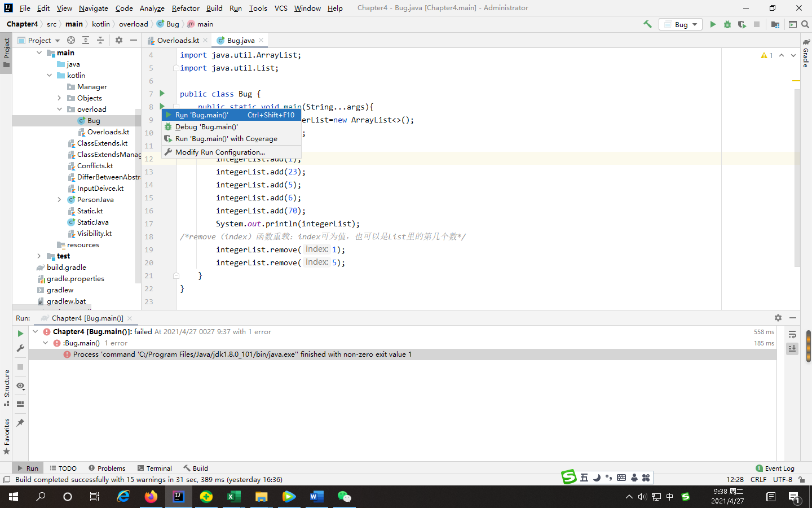Click Select Opened File target icon in Project panel
This screenshot has height=508, width=812.
[x=71, y=40]
